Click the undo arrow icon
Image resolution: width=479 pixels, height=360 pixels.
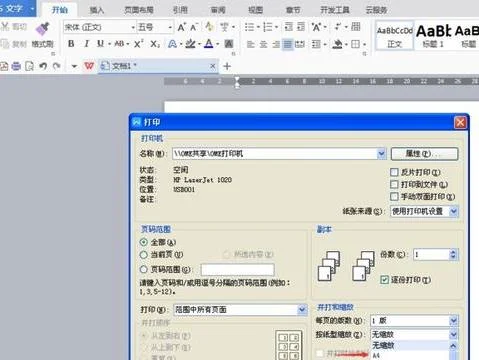43,66
